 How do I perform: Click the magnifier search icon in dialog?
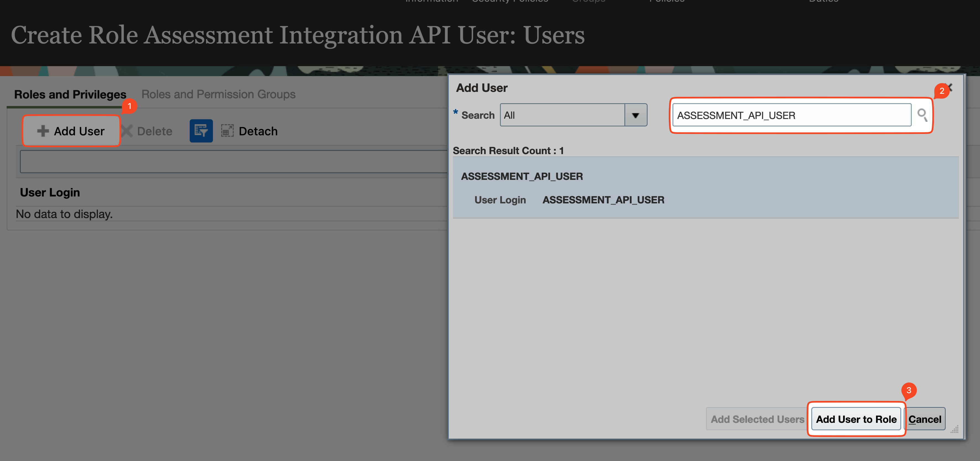[x=922, y=115]
